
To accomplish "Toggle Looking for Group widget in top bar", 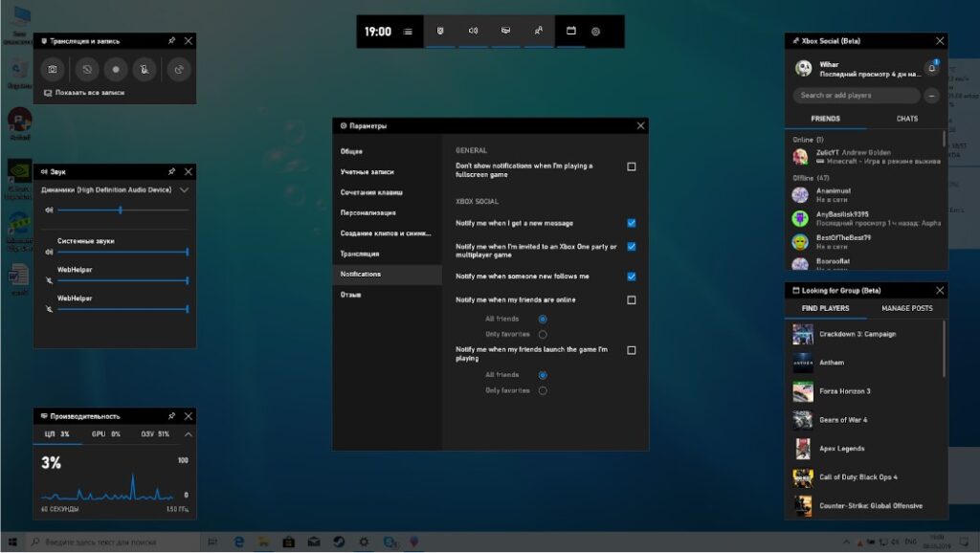I will tap(570, 32).
